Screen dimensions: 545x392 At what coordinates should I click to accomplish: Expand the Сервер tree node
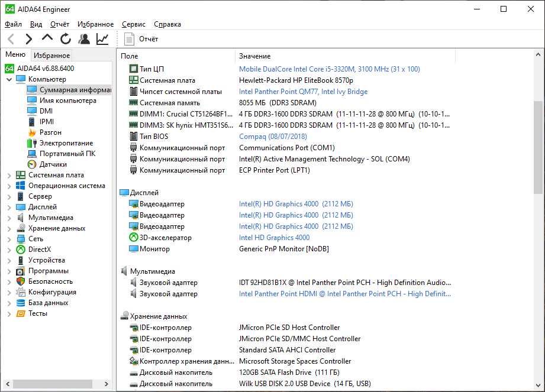click(9, 197)
